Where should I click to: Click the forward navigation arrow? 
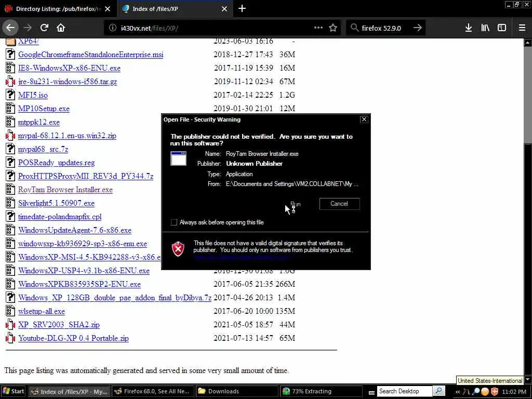point(28,28)
